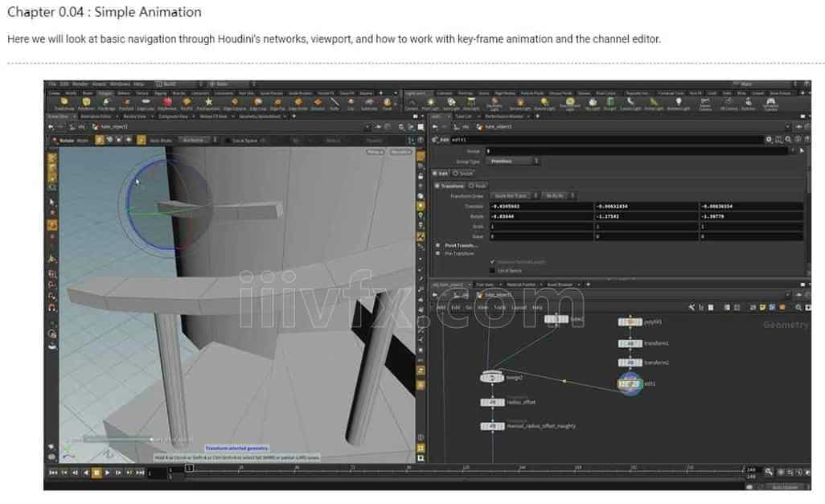
Task: Click the timeline scrubber bar
Action: (x=458, y=468)
